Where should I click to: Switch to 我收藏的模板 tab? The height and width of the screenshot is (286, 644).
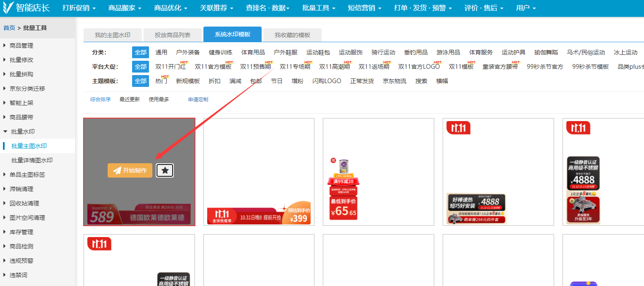click(x=292, y=35)
